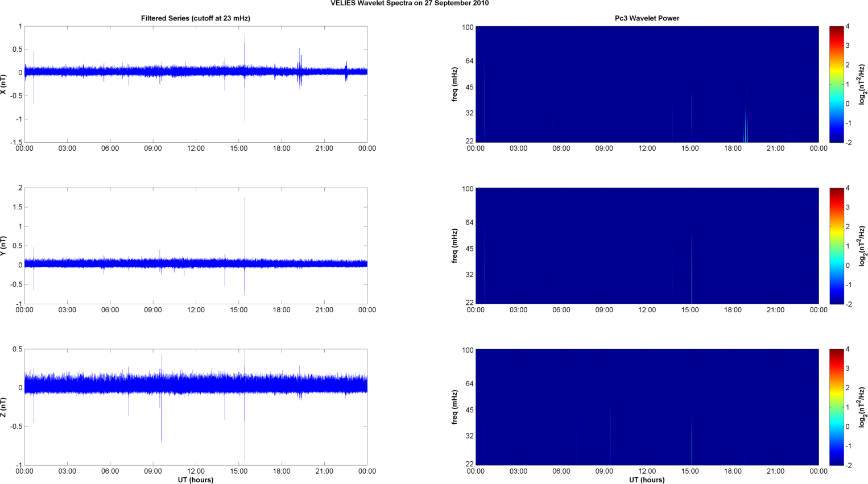The width and height of the screenshot is (868, 484).
Task: Click '15:00' tick under the Y series plot
Action: (239, 310)
